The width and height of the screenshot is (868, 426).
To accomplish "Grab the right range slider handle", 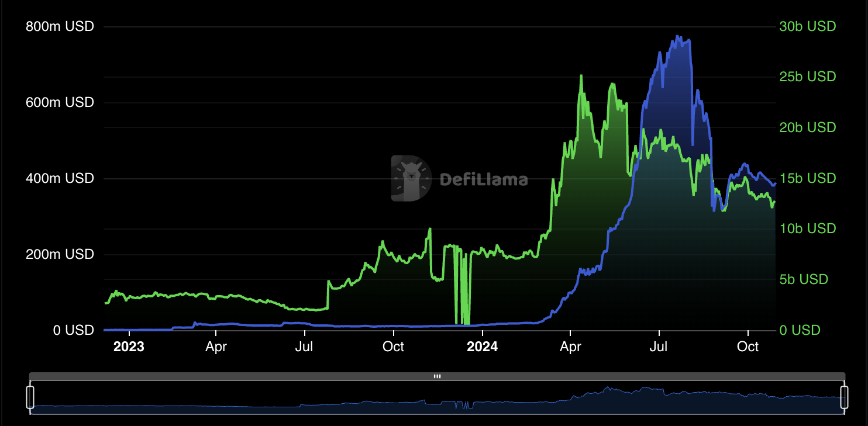I will (x=844, y=397).
